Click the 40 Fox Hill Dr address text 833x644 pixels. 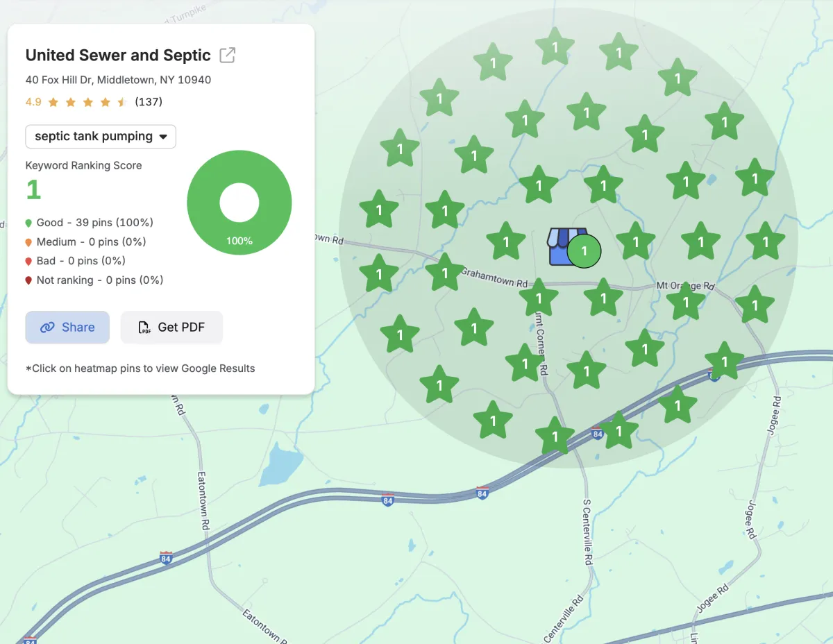click(118, 80)
